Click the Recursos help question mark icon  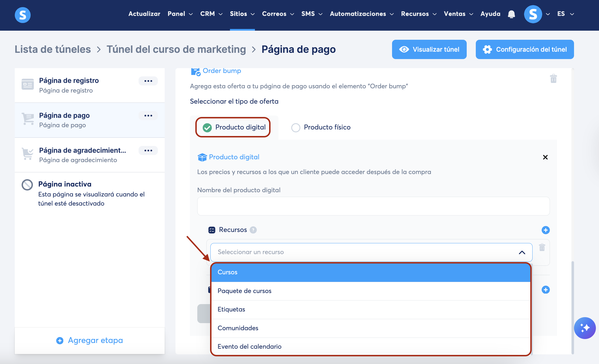tap(253, 230)
